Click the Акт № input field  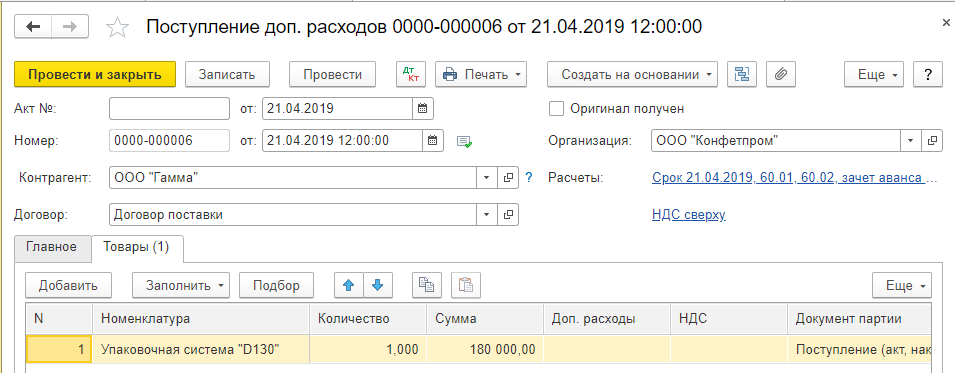click(169, 109)
